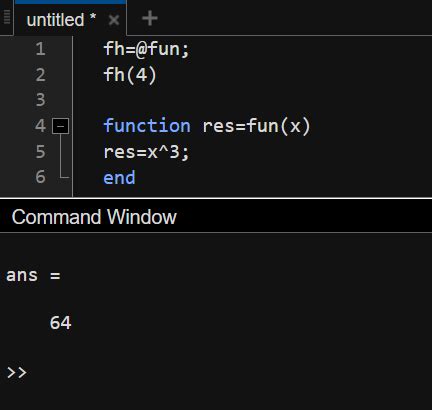Place cursor in fh=@fun; code line
This screenshot has width=432, height=410.
(x=146, y=49)
